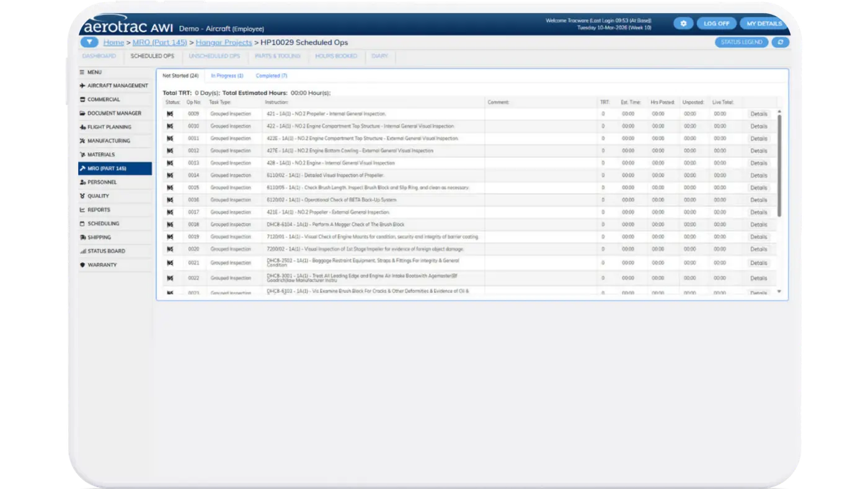This screenshot has width=868, height=489.
Task: Select the op number 0016 cell
Action: [x=193, y=200]
